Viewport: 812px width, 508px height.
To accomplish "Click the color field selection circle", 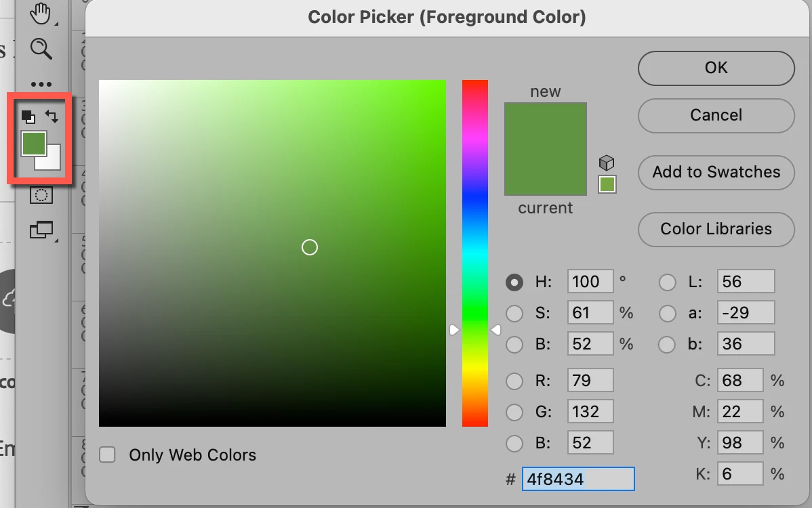I will 310,247.
